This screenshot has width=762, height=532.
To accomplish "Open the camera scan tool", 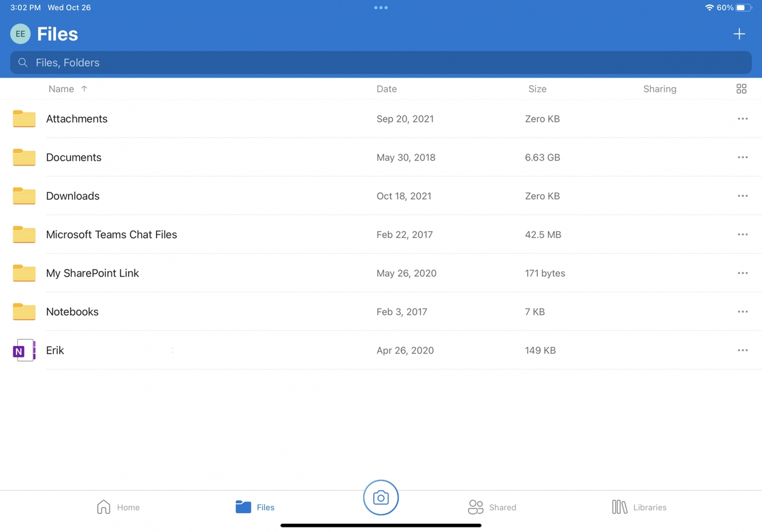I will pyautogui.click(x=380, y=498).
